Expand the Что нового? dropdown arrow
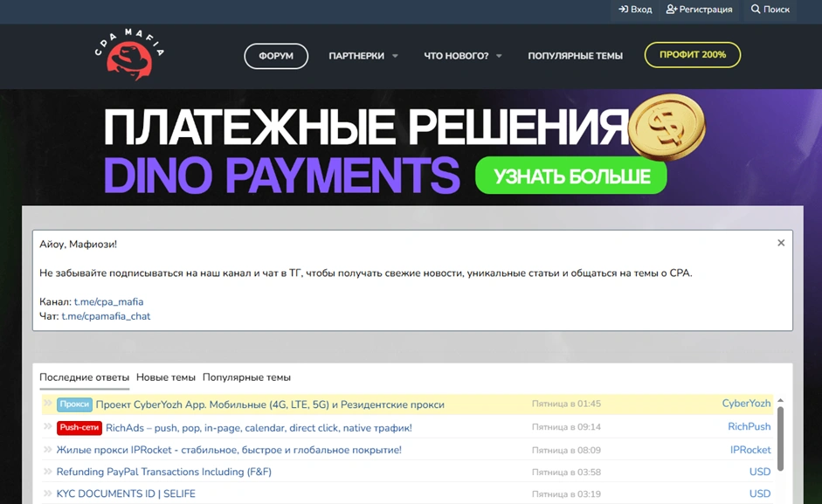The width and height of the screenshot is (822, 504). pos(499,56)
